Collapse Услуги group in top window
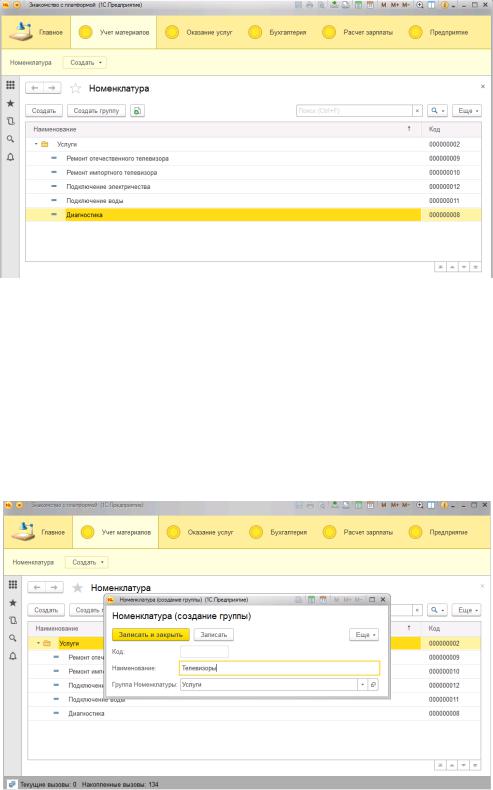This screenshot has height=790, width=493. (x=36, y=144)
